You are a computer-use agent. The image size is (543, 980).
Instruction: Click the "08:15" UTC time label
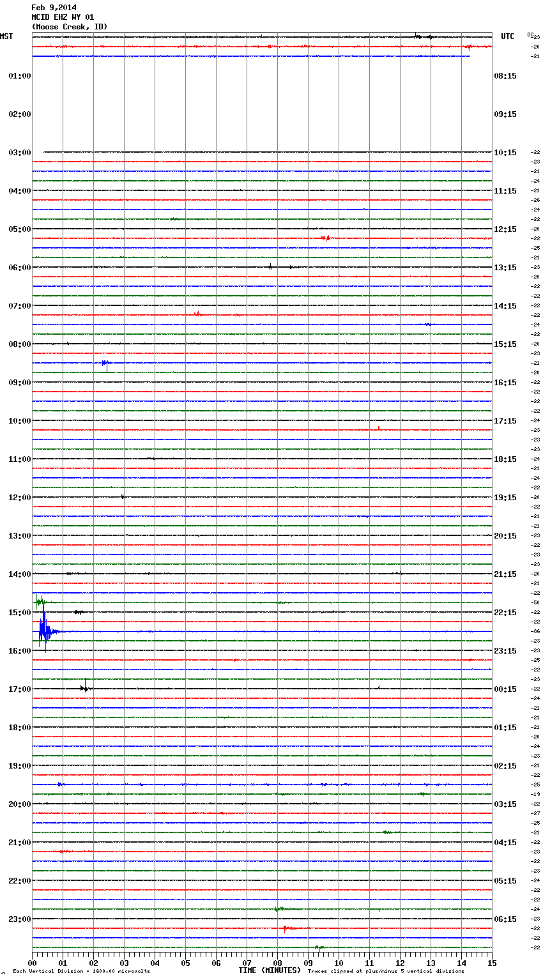click(x=505, y=76)
